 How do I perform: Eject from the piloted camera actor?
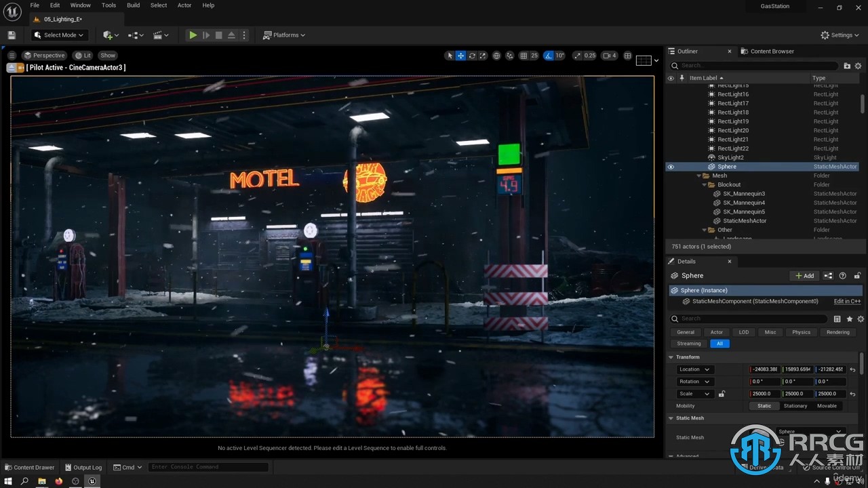point(12,68)
